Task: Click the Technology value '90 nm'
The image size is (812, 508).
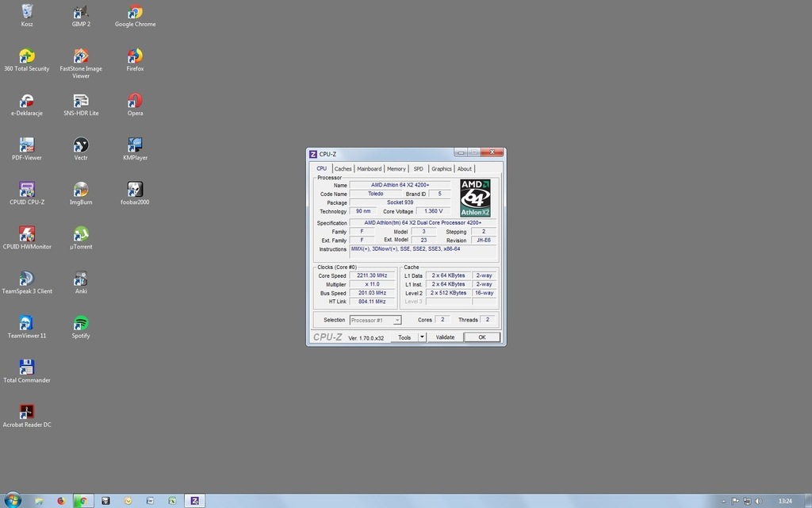Action: (x=363, y=211)
